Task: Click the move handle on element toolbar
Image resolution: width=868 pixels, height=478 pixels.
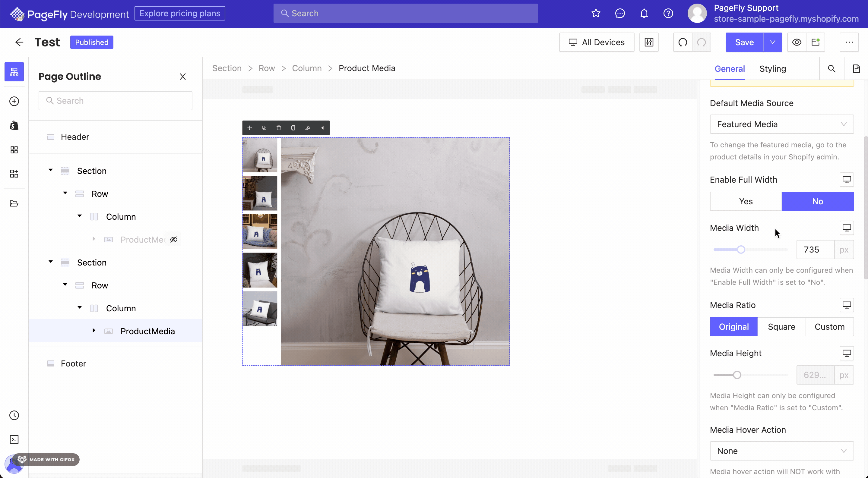Action: (250, 128)
